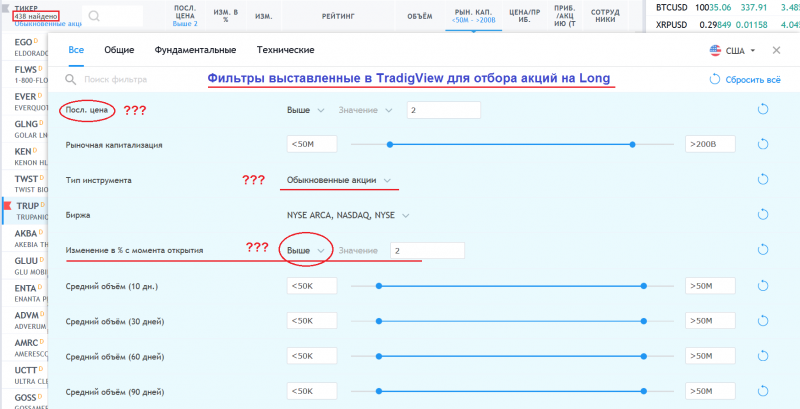The image size is (800, 409).
Task: Click the red flag beside TRUP
Action: tap(8, 206)
